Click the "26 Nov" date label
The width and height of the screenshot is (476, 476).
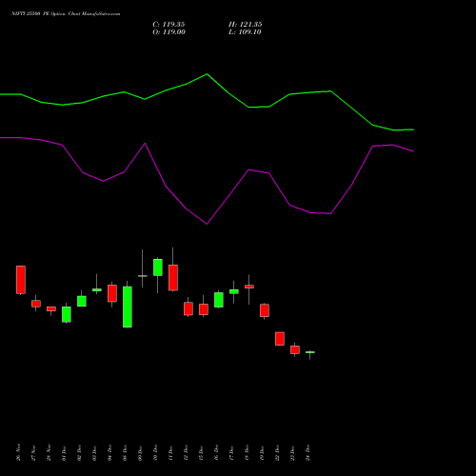coord(18,452)
